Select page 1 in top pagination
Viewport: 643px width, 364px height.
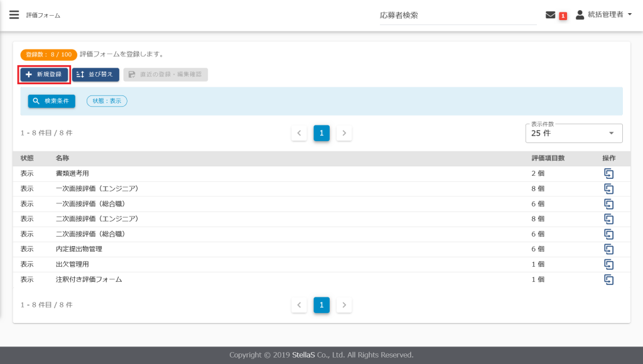321,133
